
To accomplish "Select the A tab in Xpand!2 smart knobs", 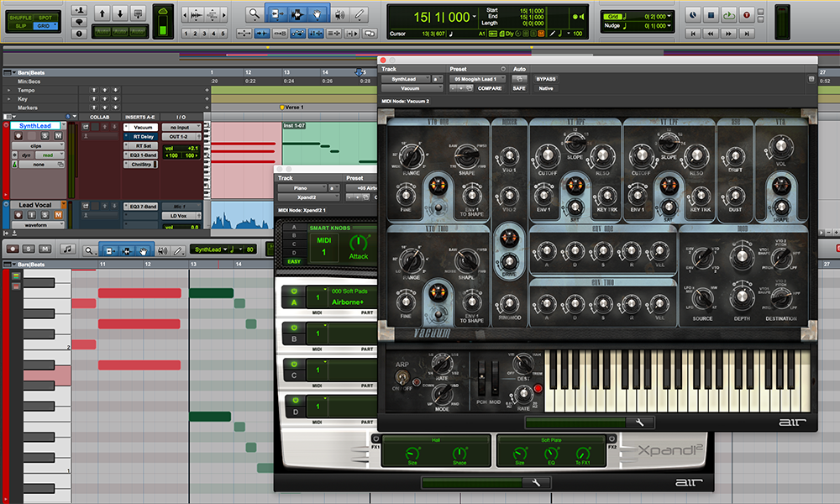I will click(293, 228).
